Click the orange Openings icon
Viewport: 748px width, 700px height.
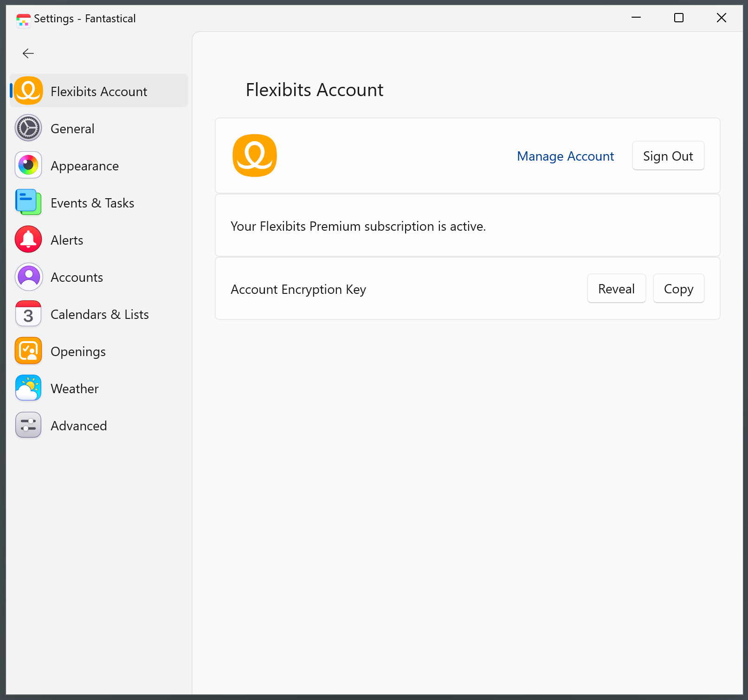28,351
